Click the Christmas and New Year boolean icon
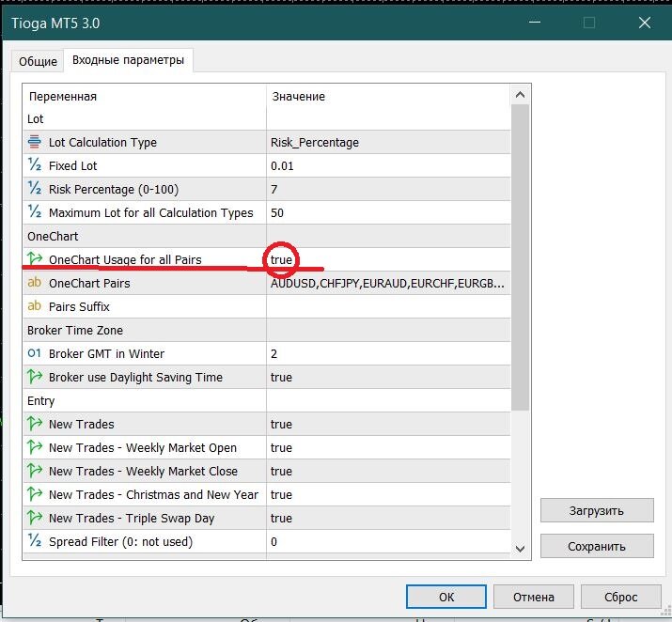This screenshot has width=672, height=622. tap(34, 494)
